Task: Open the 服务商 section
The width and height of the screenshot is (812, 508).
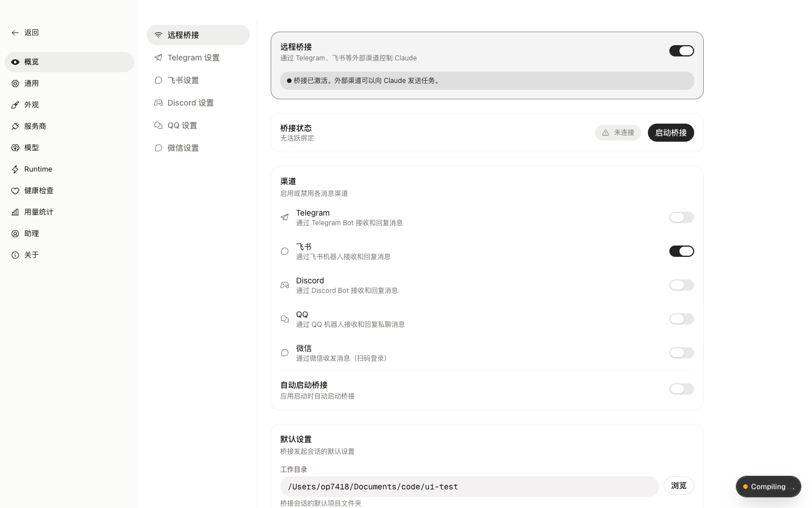Action: click(x=69, y=126)
